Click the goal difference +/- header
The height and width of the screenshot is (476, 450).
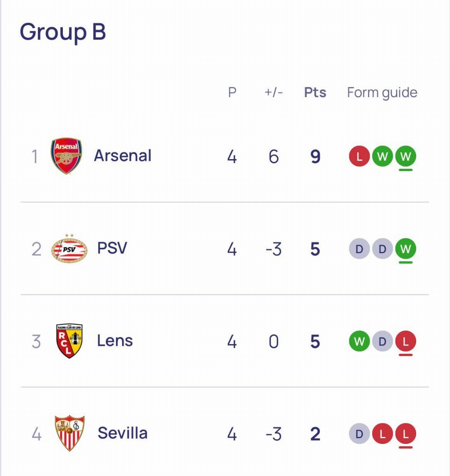pyautogui.click(x=273, y=93)
